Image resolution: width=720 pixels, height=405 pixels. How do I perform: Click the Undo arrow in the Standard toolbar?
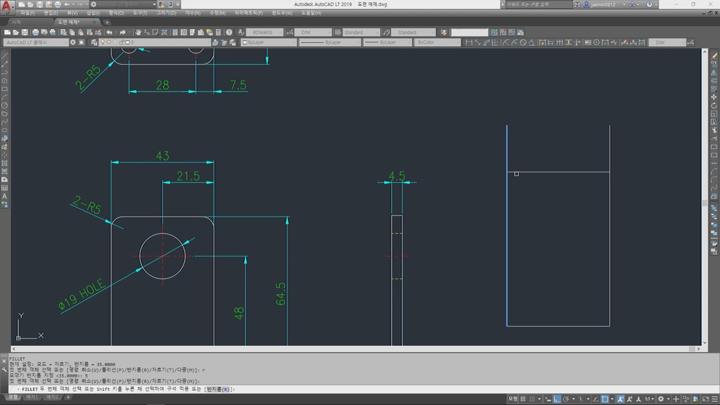click(x=109, y=32)
